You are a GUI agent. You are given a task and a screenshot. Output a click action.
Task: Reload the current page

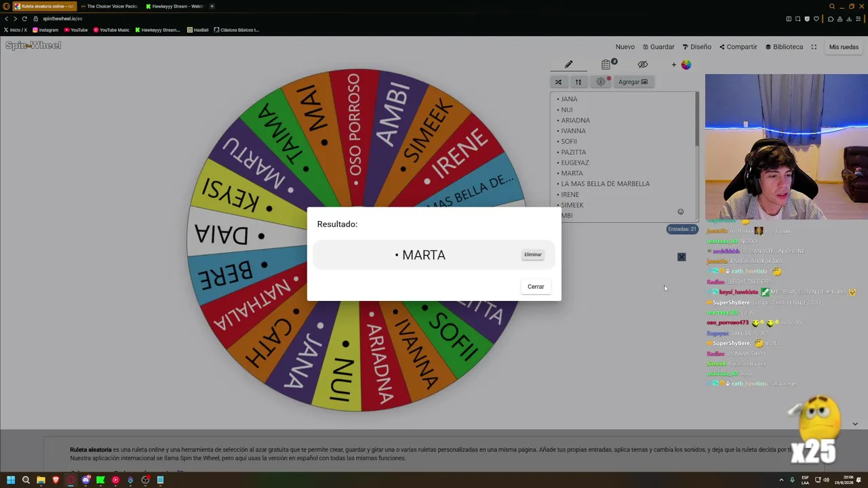pyautogui.click(x=24, y=18)
